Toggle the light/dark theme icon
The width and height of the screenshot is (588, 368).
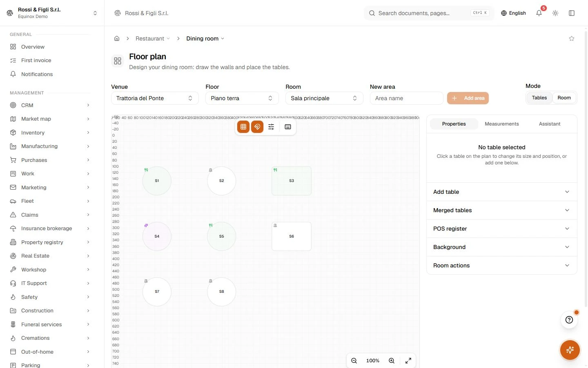tap(555, 13)
